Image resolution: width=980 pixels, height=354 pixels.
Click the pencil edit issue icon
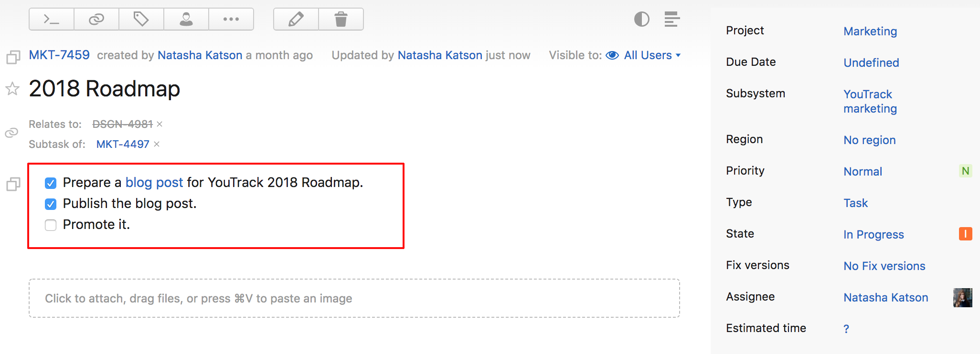296,19
